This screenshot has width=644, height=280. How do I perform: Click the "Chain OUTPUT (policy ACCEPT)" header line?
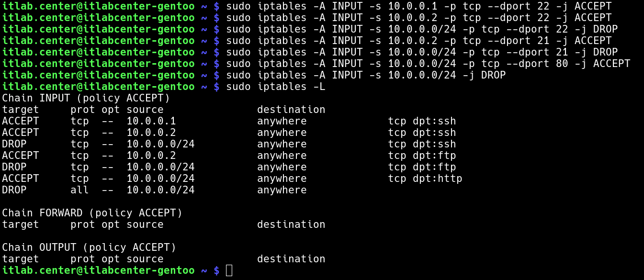(x=89, y=247)
